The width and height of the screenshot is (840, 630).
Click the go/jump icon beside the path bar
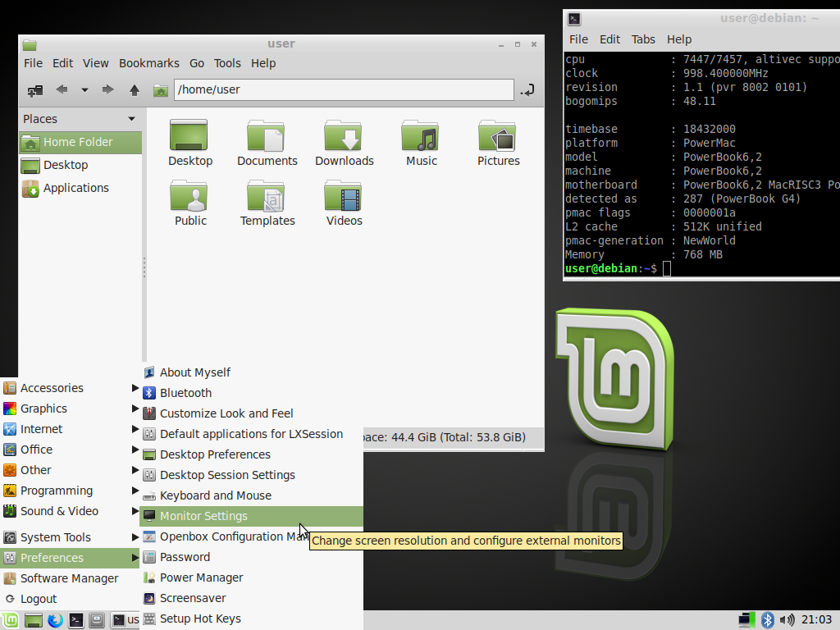[527, 90]
